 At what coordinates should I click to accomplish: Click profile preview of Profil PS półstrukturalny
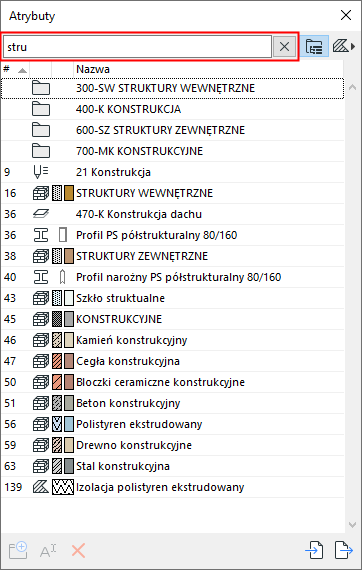[x=63, y=235]
